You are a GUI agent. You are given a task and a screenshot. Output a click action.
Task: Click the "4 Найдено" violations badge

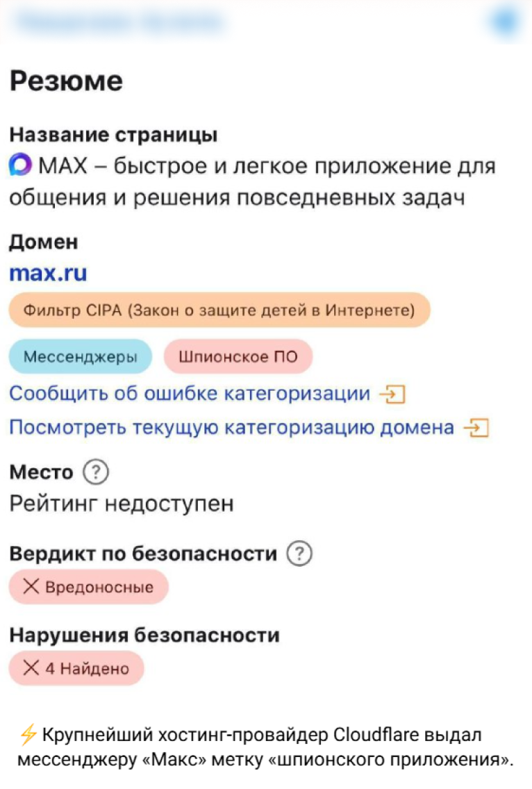click(x=76, y=669)
